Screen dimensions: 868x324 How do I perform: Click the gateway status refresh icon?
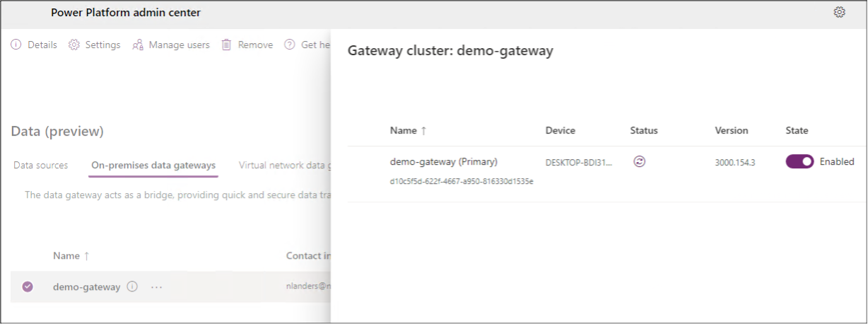click(640, 161)
